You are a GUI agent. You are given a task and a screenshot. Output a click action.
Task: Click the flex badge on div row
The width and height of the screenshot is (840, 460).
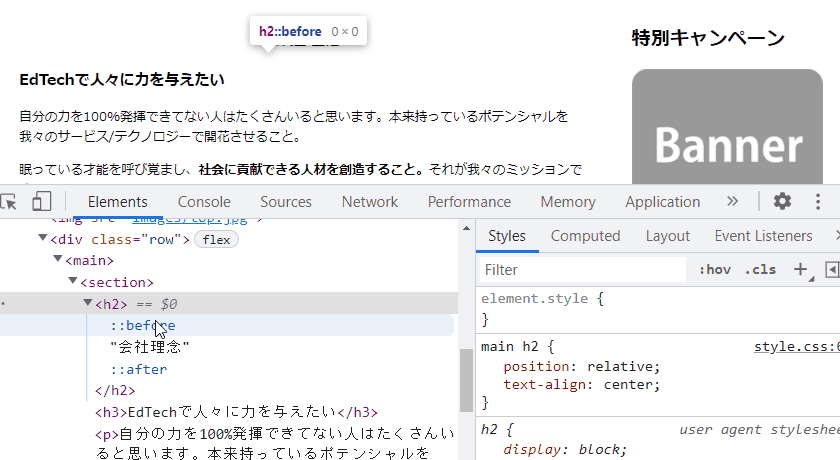tap(216, 239)
